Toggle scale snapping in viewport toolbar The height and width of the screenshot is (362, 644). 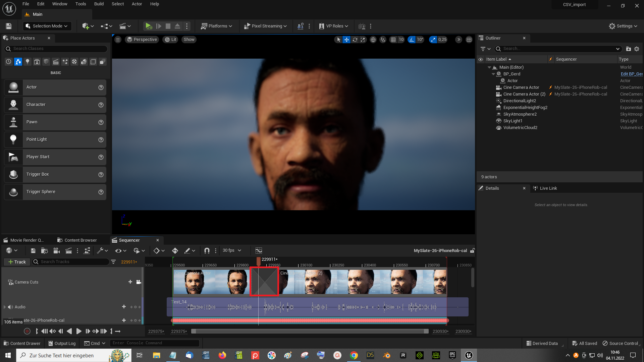point(433,40)
